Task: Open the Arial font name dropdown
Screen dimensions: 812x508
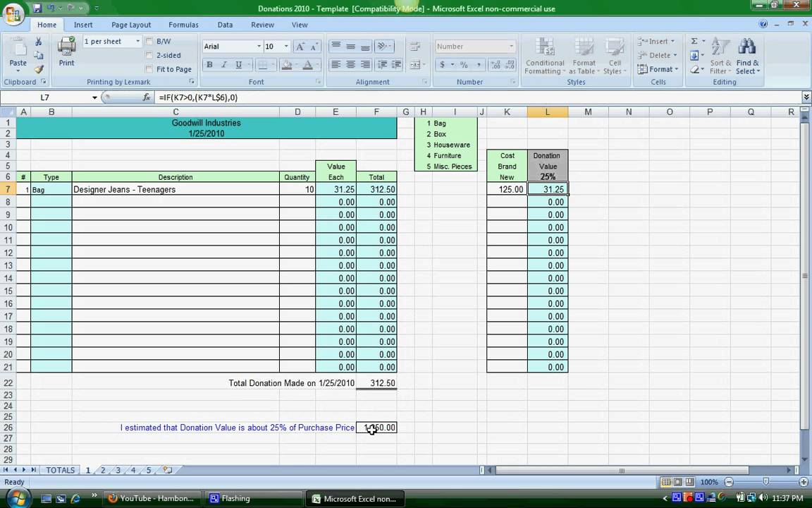Action: 259,47
